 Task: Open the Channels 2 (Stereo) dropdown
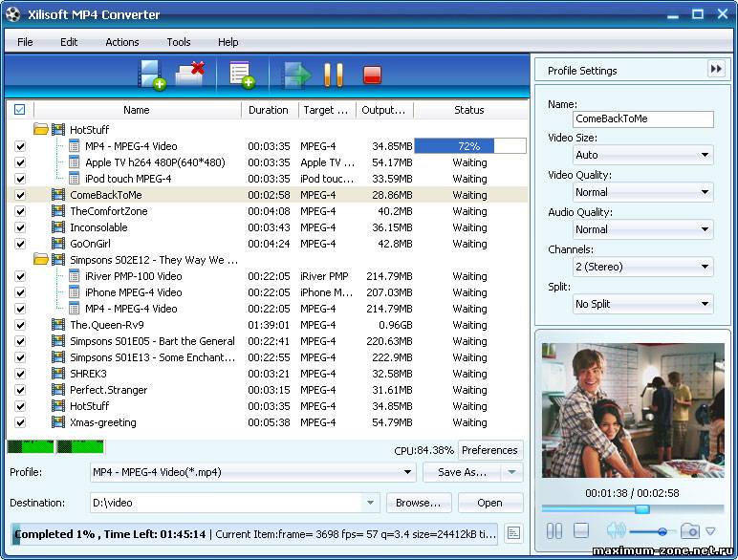coord(643,267)
